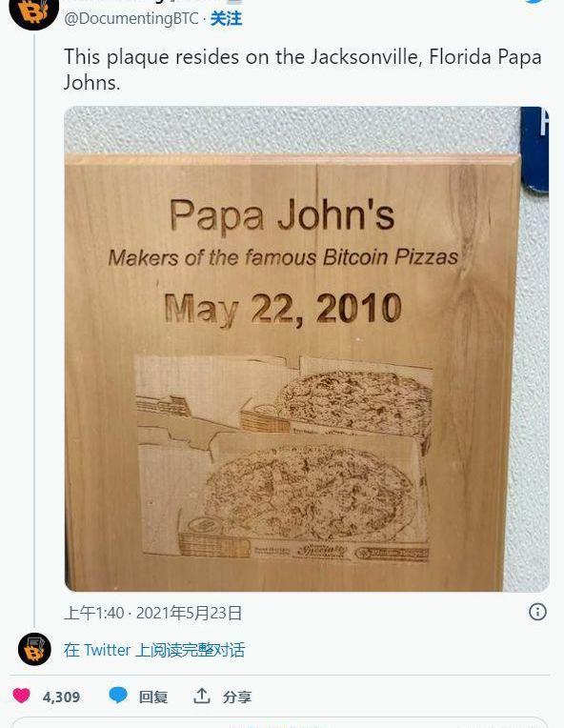Open the tweet info circle icon
Screen dimensions: 564x728
click(537, 612)
